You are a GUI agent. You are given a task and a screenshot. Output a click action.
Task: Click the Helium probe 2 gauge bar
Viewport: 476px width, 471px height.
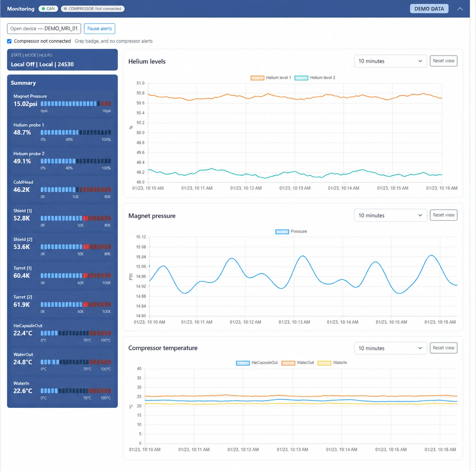tap(76, 161)
